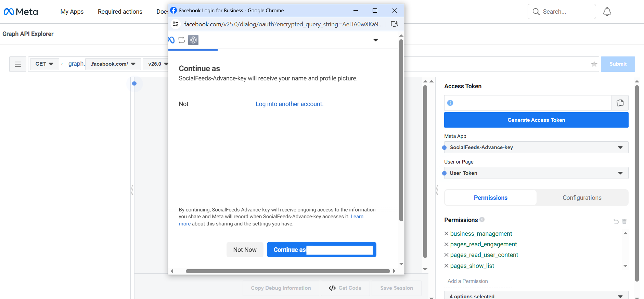
Task: Switch to the Configurations tab
Action: click(x=582, y=198)
